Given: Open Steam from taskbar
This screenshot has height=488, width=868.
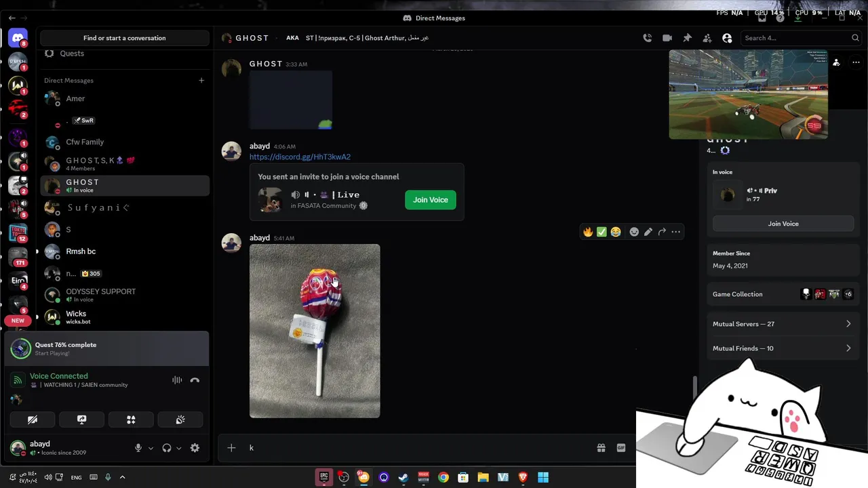Looking at the screenshot, I should click(x=403, y=477).
